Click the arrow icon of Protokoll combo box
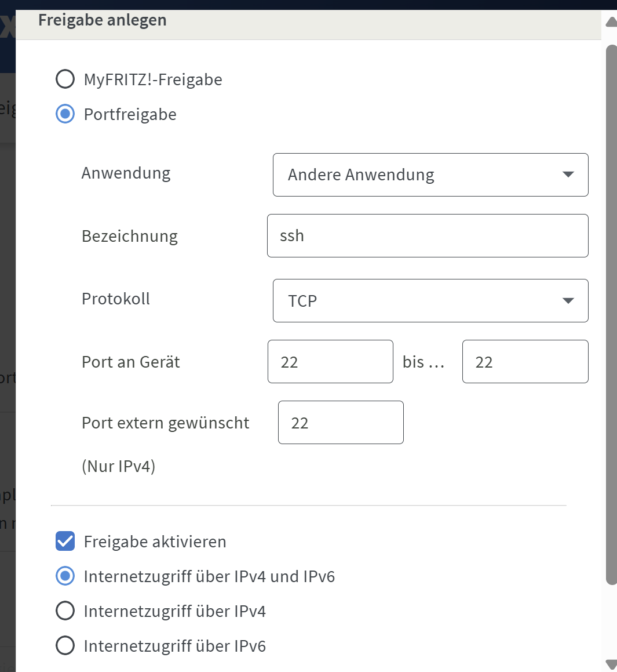This screenshot has height=672, width=617. tap(568, 301)
